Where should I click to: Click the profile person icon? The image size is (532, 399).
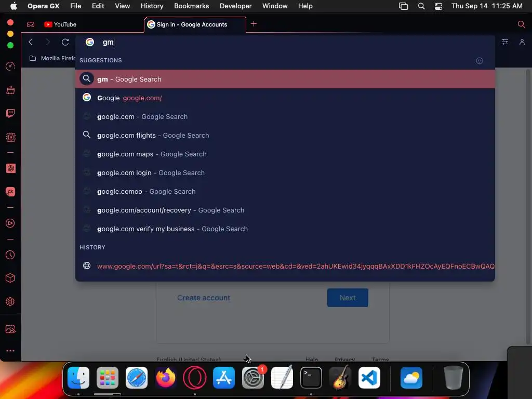tap(522, 42)
